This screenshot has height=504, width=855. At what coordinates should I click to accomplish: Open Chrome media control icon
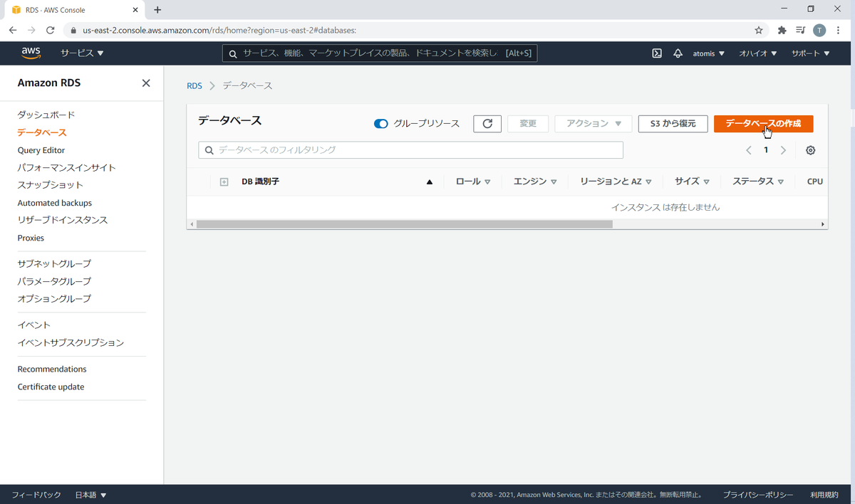click(801, 30)
